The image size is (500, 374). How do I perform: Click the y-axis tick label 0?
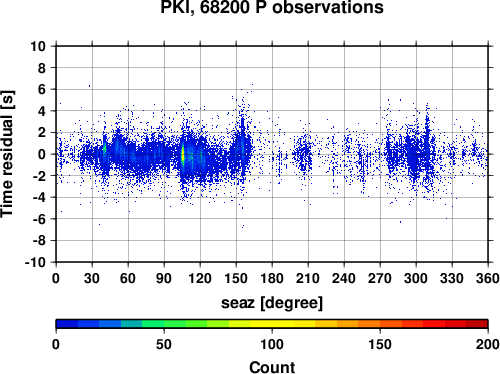[42, 154]
